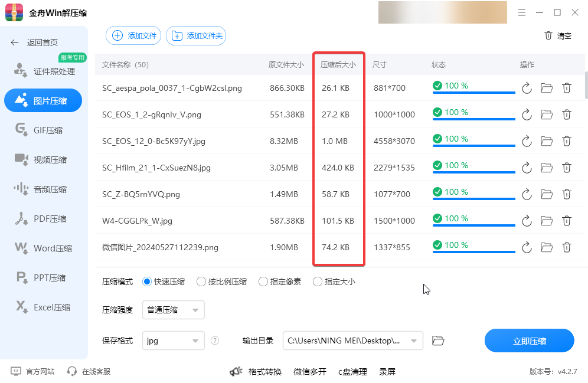Click the 1.0 MB compressed size cell
Image resolution: width=588 pixels, height=383 pixels.
(335, 141)
